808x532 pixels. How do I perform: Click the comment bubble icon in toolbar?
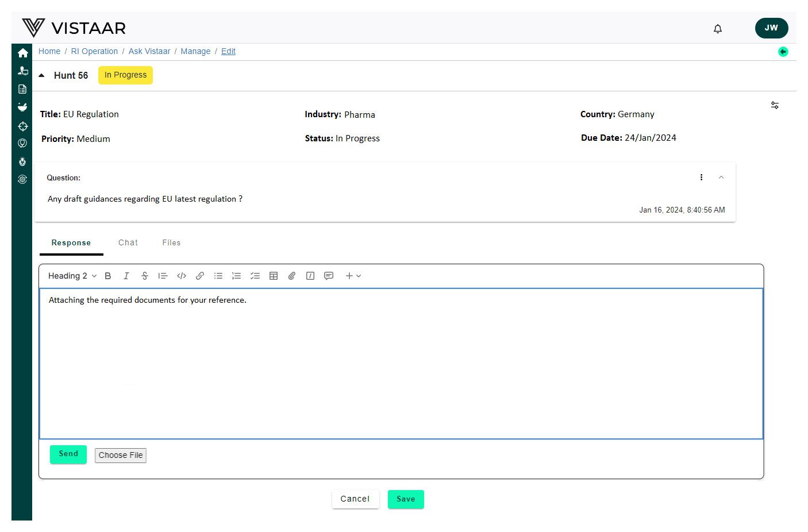click(x=329, y=276)
